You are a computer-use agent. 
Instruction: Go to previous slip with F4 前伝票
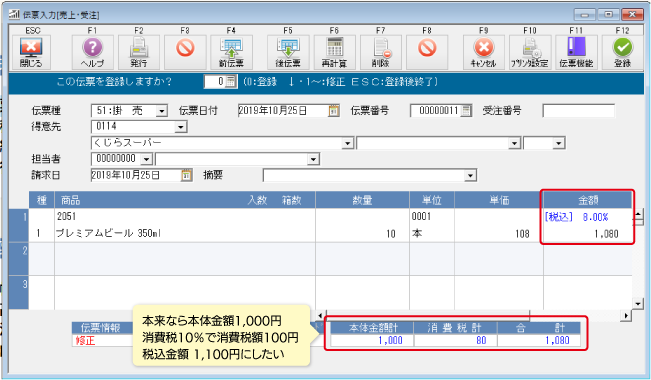231,52
